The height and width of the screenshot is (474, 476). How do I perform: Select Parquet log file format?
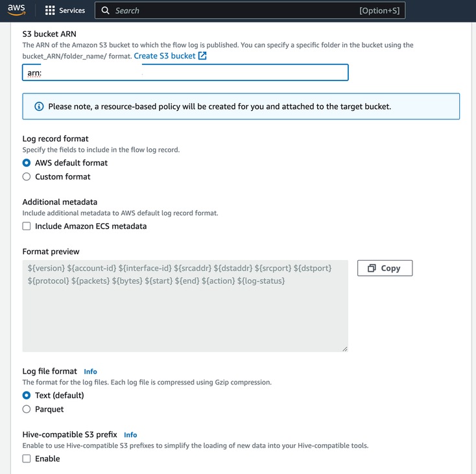(27, 409)
